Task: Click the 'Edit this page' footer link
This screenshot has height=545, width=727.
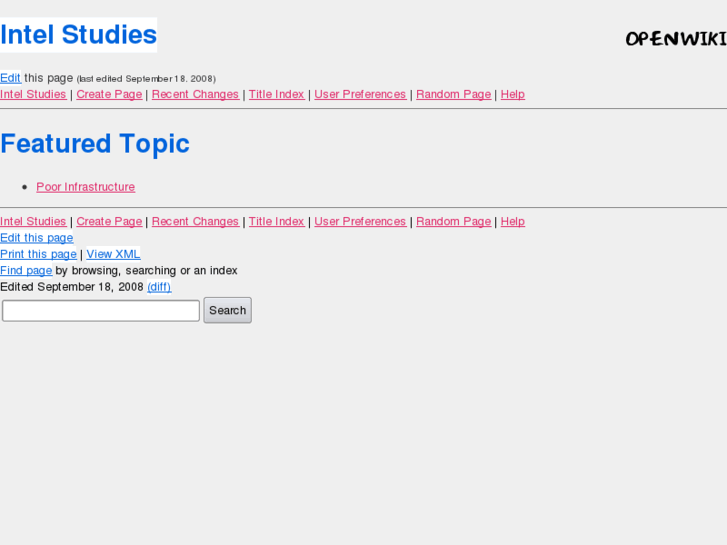Action: [37, 238]
